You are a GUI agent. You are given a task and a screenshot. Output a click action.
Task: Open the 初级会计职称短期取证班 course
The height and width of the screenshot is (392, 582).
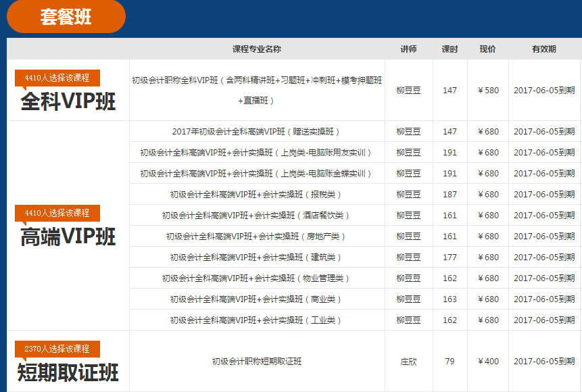click(257, 361)
